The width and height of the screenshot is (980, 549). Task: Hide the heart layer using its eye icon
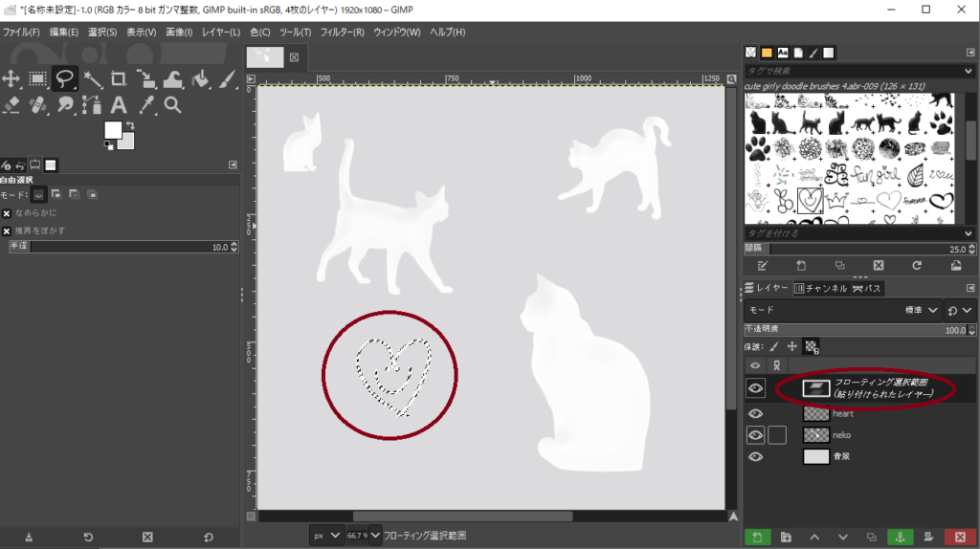click(x=756, y=414)
